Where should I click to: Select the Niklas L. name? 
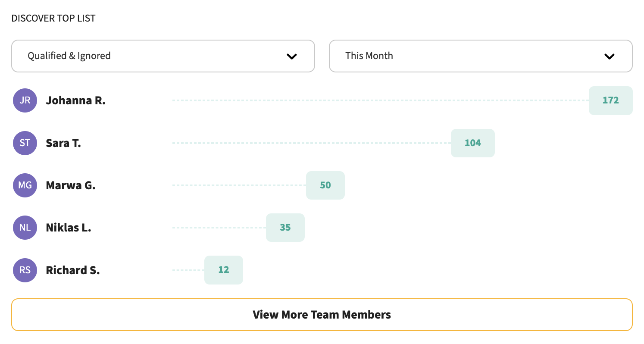tap(69, 228)
